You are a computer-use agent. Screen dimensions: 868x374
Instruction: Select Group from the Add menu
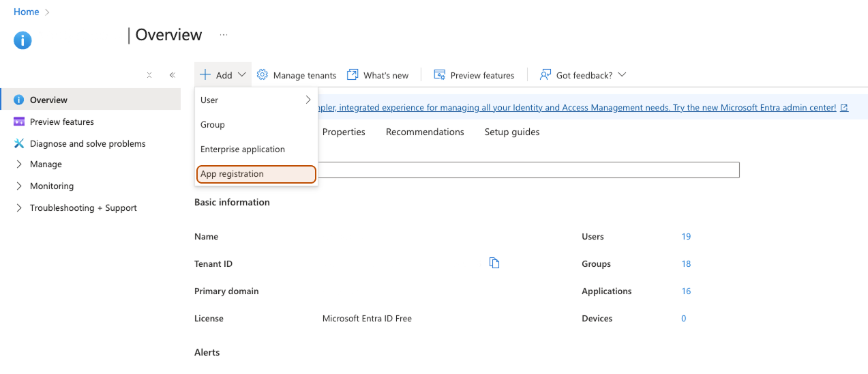tap(256, 124)
